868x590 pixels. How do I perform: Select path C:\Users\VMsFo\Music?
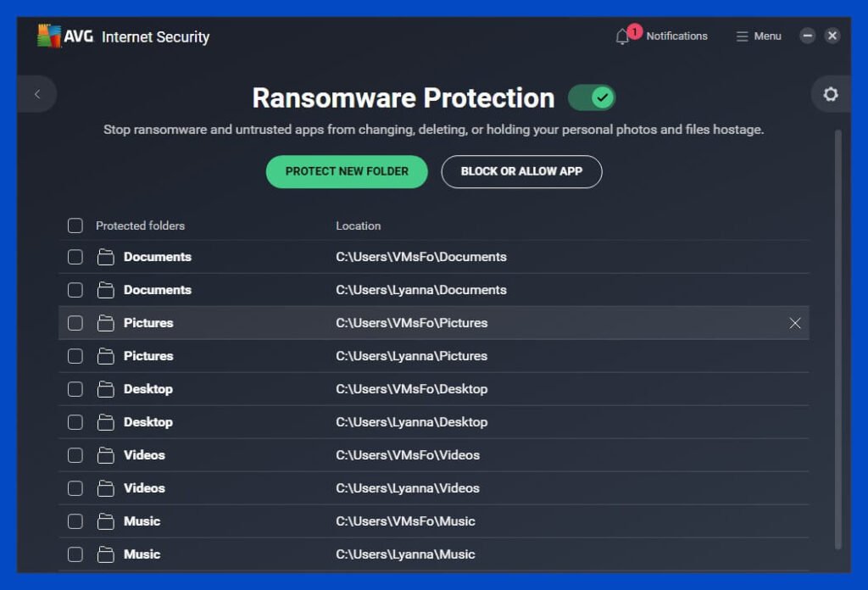coord(406,521)
